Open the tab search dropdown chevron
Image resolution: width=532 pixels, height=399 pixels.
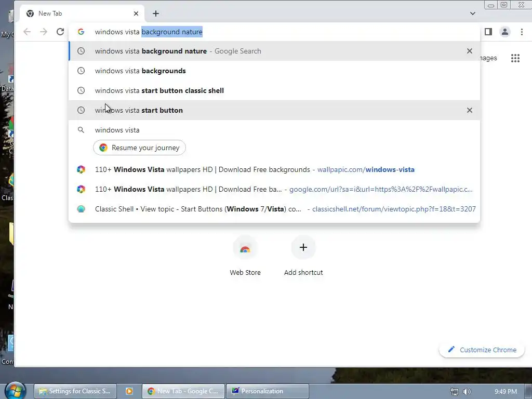[473, 14]
